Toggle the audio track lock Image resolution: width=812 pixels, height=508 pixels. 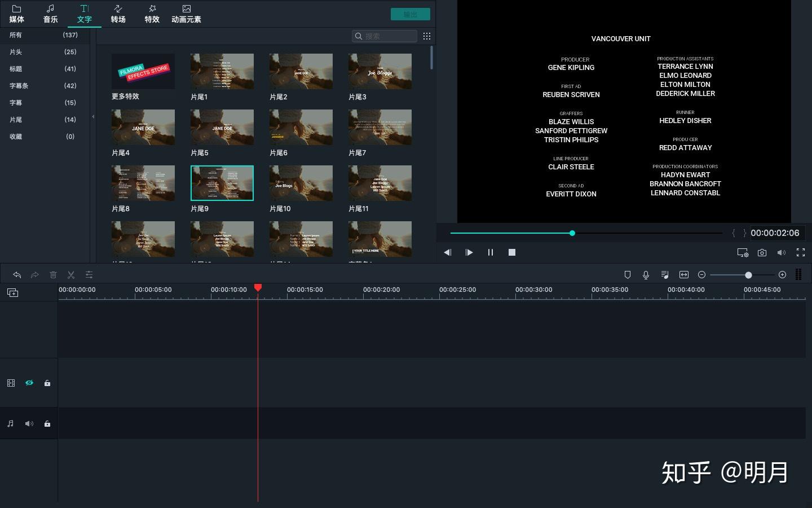point(47,423)
